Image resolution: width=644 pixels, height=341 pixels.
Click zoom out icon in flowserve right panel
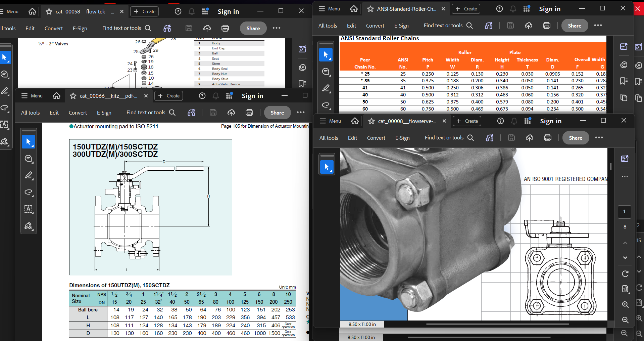625,320
